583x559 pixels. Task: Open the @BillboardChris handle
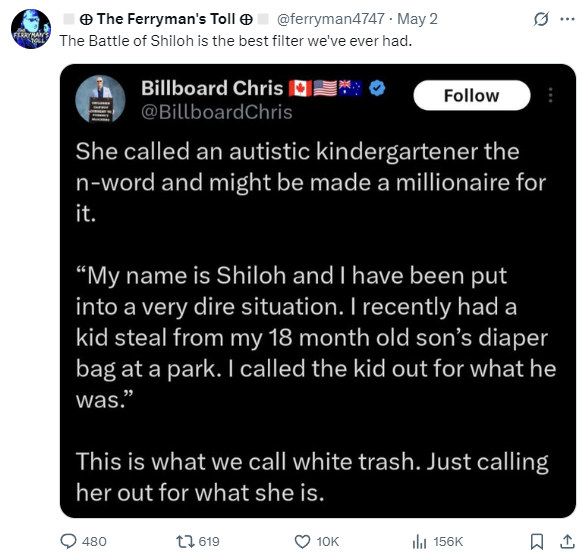pos(217,112)
